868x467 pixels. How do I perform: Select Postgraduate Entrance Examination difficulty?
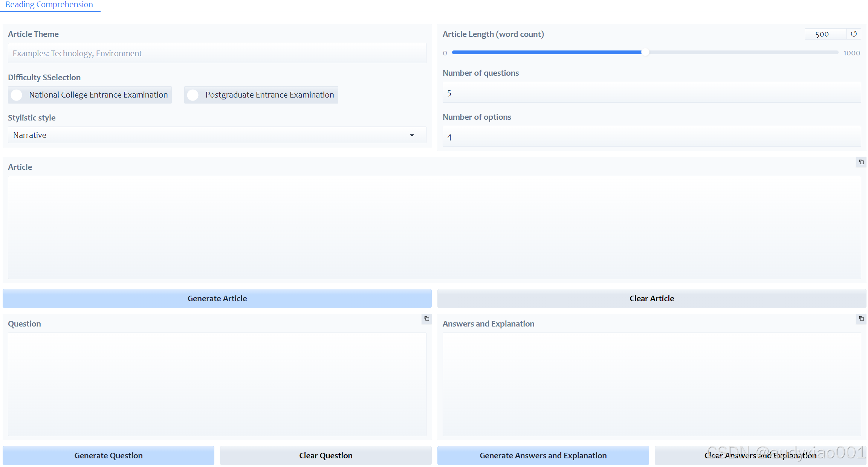193,95
